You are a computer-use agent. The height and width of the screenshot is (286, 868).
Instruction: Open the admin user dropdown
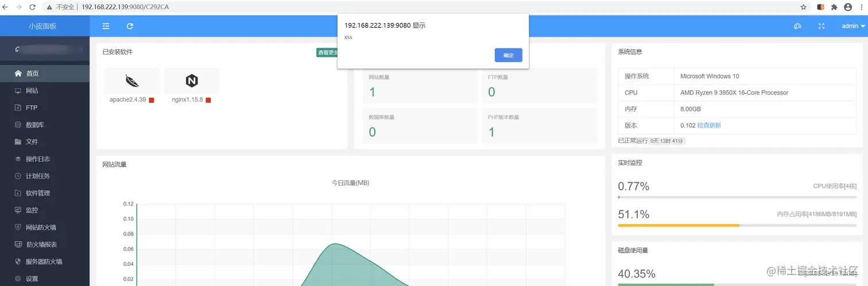(x=853, y=26)
